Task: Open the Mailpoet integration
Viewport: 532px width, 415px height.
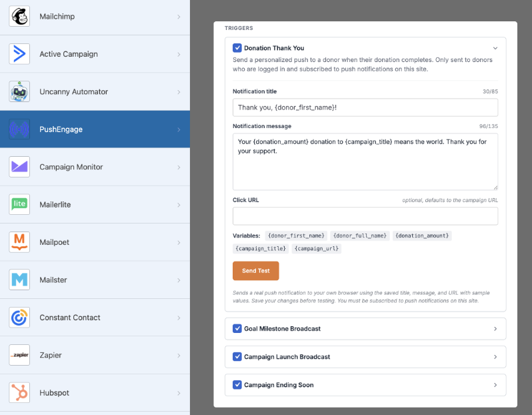Action: point(95,242)
